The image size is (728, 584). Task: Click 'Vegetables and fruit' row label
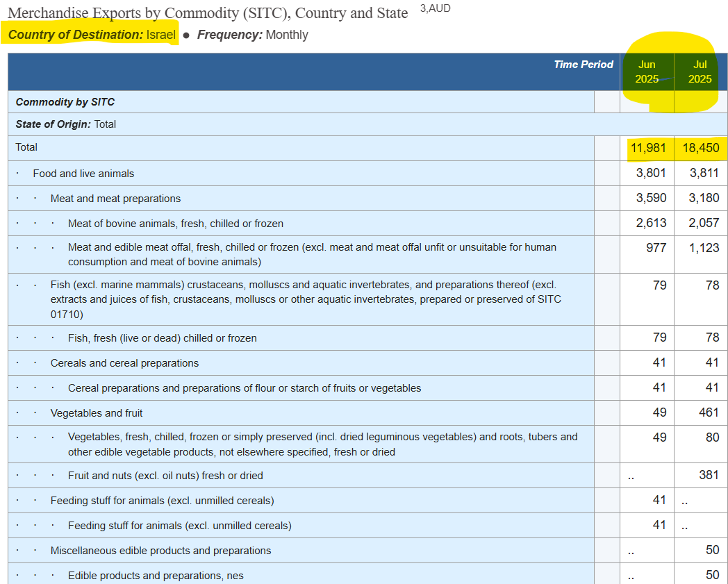(x=97, y=413)
